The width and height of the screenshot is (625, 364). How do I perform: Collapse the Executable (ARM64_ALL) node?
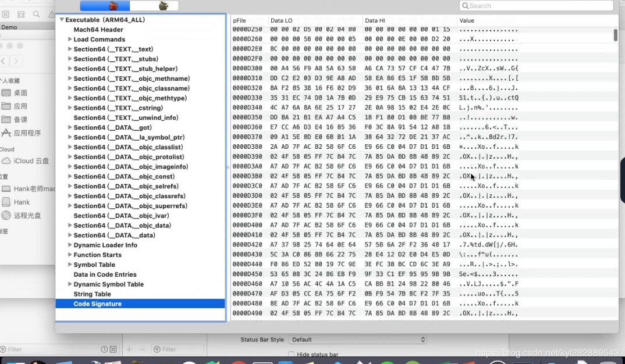(62, 19)
